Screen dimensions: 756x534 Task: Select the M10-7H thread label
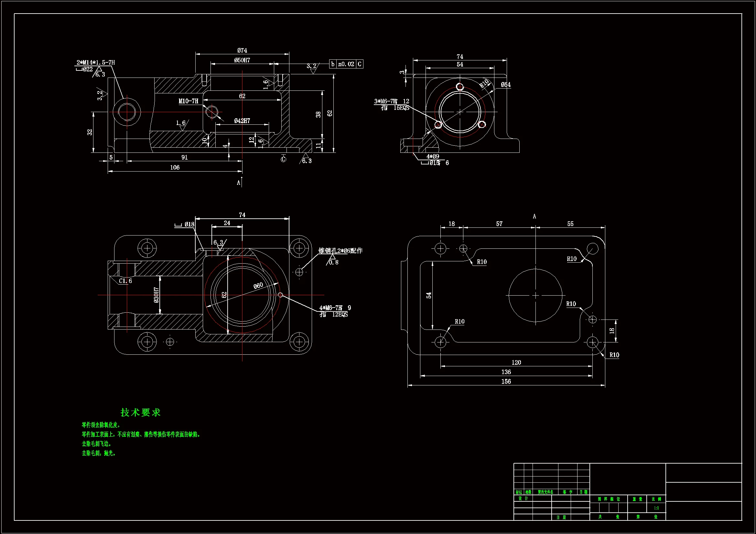(x=189, y=101)
